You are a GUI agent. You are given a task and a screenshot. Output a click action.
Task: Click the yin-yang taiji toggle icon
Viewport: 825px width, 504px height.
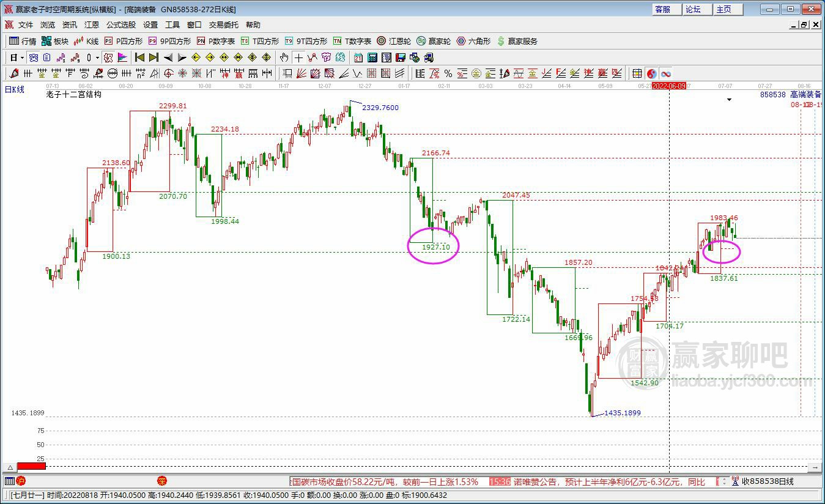(x=652, y=73)
